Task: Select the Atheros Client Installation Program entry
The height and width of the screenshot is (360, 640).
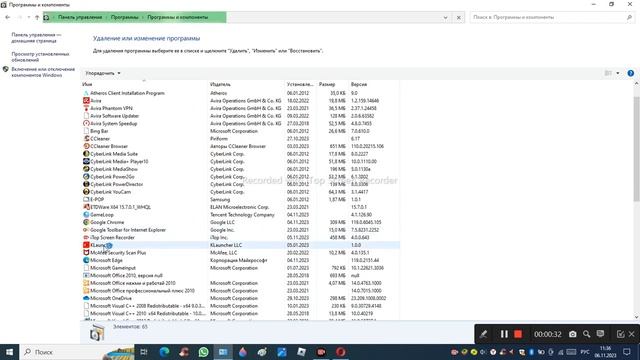Action: coord(240,93)
